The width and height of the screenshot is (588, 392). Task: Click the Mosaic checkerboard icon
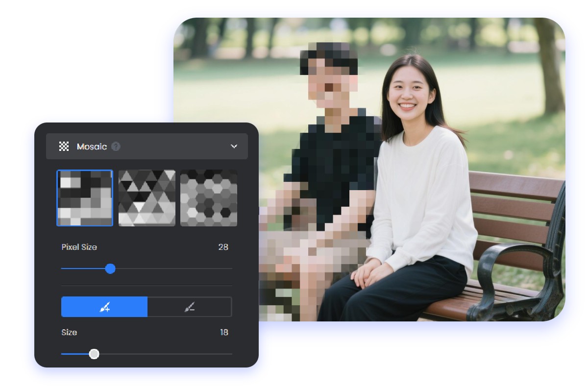[x=64, y=147]
